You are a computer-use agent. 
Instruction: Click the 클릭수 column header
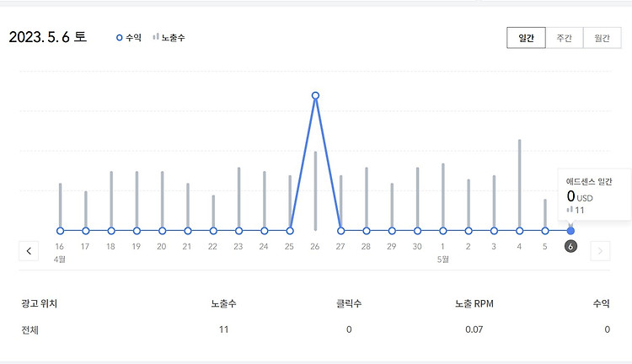349,303
